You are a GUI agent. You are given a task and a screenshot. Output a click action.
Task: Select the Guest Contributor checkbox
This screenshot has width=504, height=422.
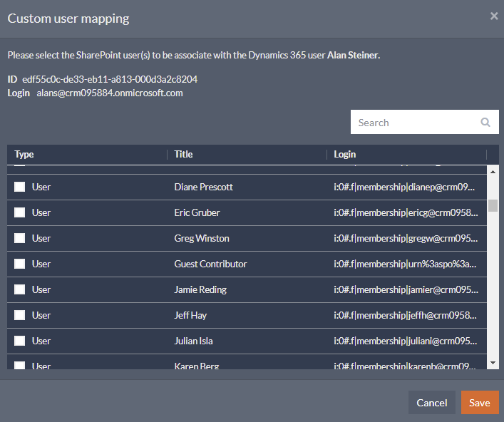(x=20, y=264)
